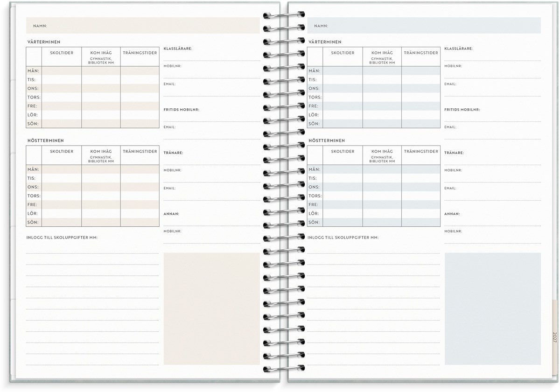Viewport: 560px width, 392px height.
Task: Select Skoltider column header in left Vårterminen table
Action: [x=62, y=53]
